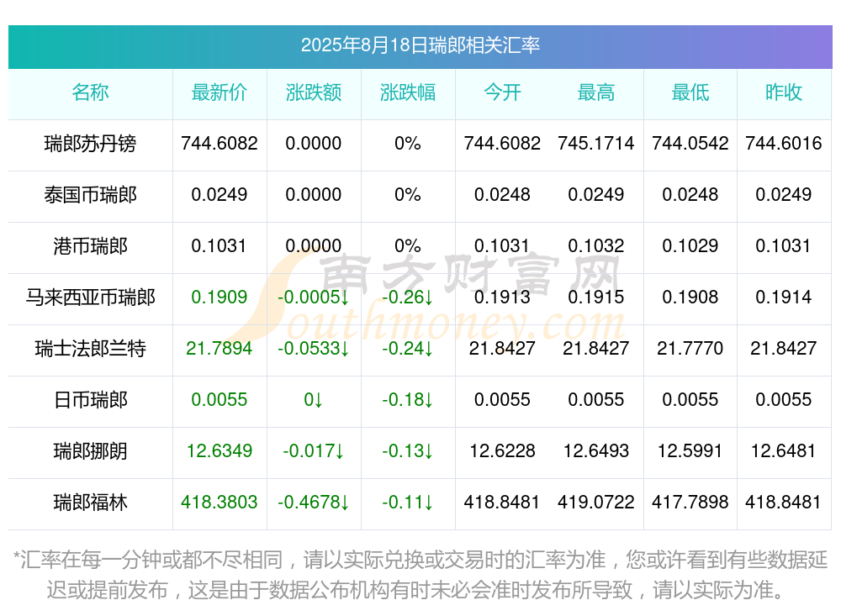
Task: Click change amount 0↓ for 日币瑞郎
Action: coord(314,400)
